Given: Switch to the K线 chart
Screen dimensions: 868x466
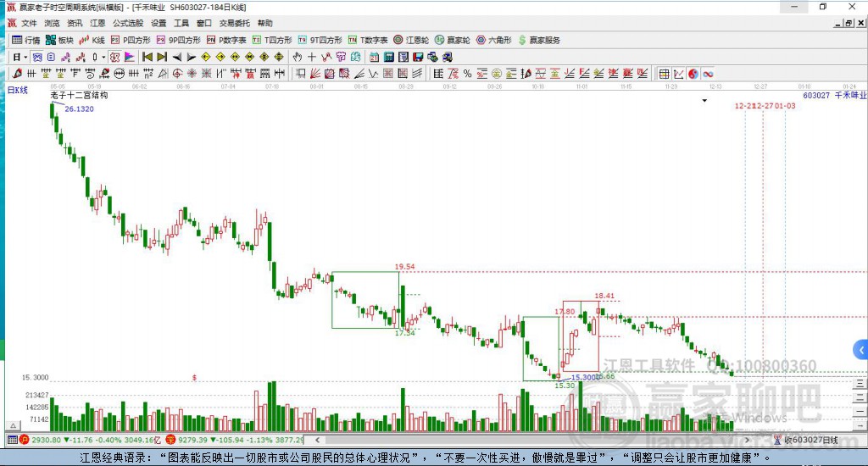Looking at the screenshot, I should pos(92,40).
